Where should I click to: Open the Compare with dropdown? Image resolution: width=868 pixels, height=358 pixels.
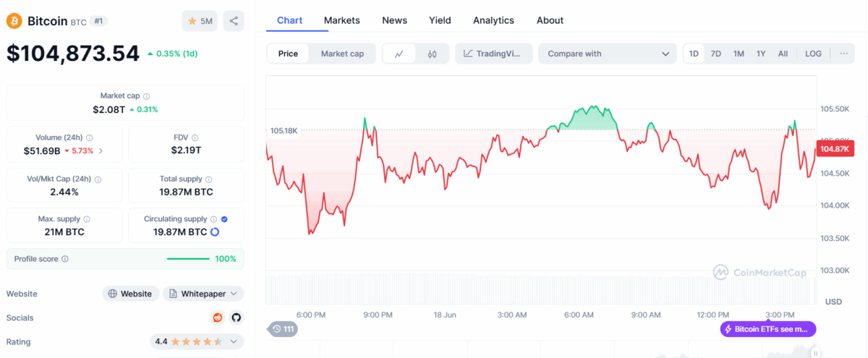608,54
